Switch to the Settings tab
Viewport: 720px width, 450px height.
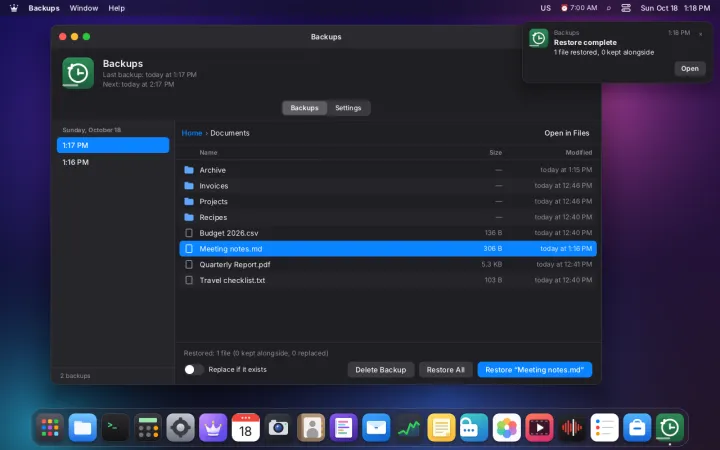point(348,108)
